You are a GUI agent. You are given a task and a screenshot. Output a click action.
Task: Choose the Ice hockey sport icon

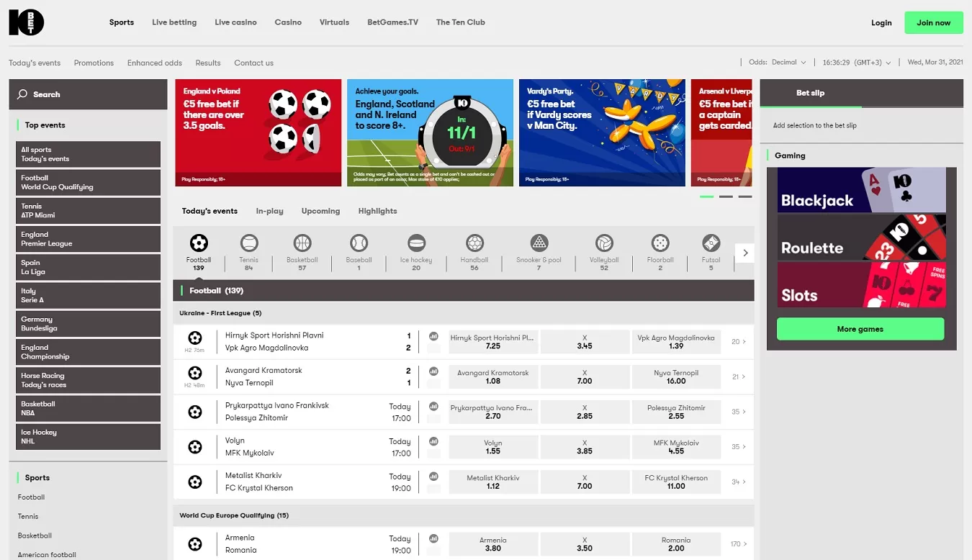click(x=416, y=243)
